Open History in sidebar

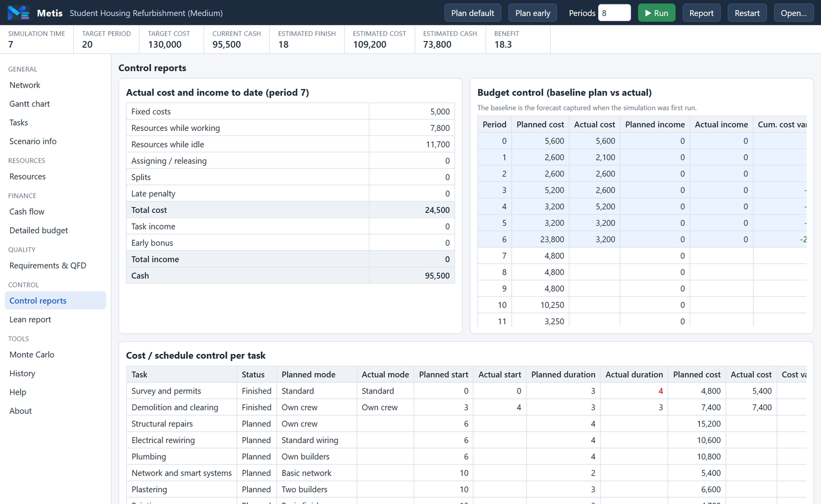pos(55,373)
